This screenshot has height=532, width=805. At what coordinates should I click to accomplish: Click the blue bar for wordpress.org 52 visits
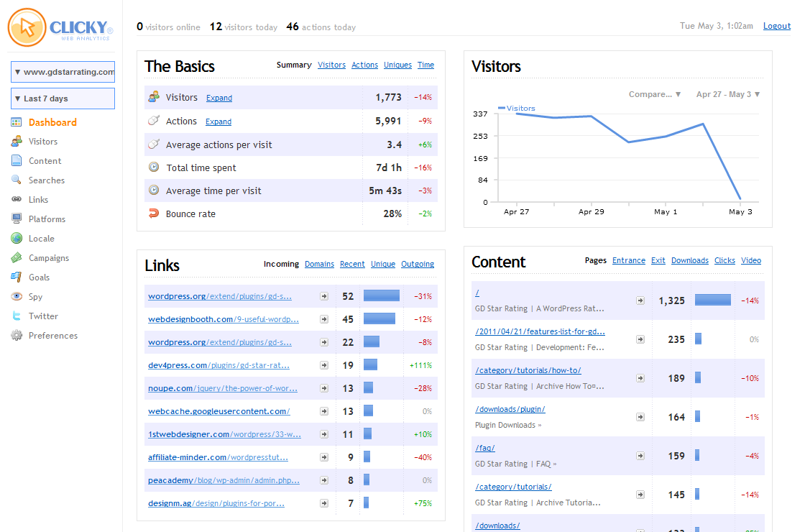pos(382,295)
